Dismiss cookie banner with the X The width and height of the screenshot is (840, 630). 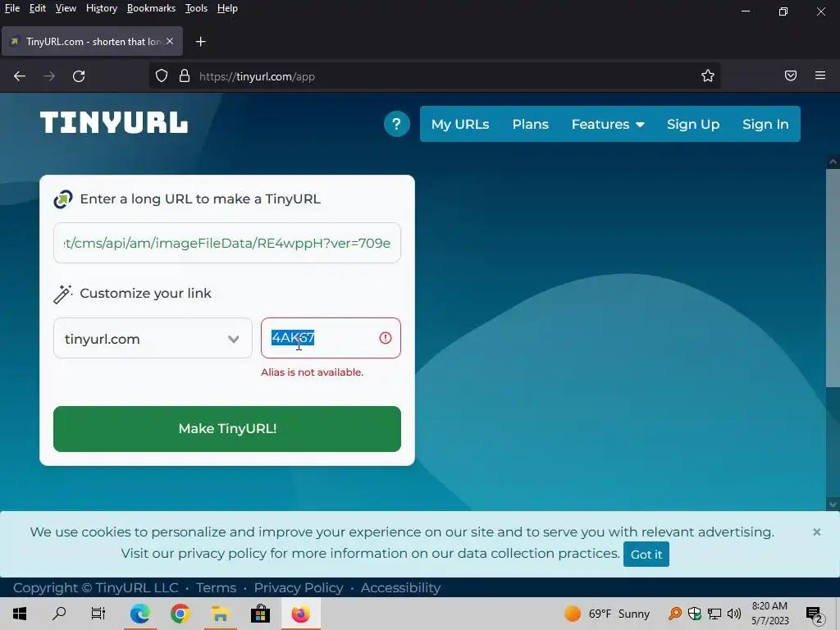click(816, 532)
